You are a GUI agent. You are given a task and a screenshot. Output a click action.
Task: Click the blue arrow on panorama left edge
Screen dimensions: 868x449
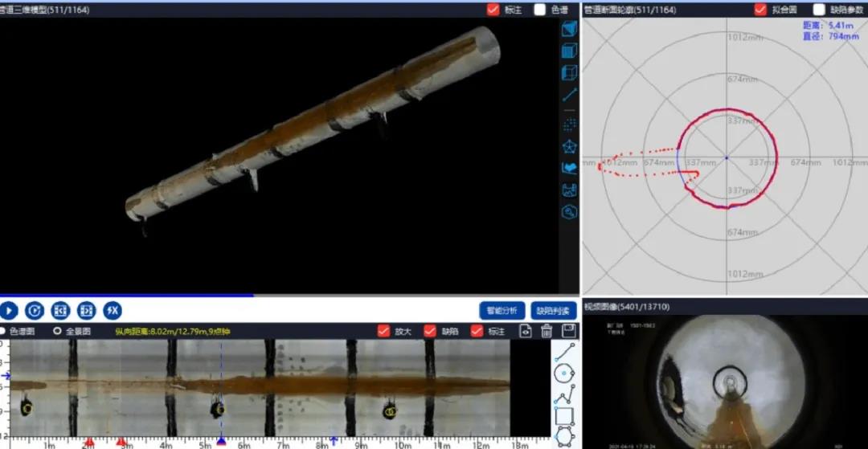(5, 376)
